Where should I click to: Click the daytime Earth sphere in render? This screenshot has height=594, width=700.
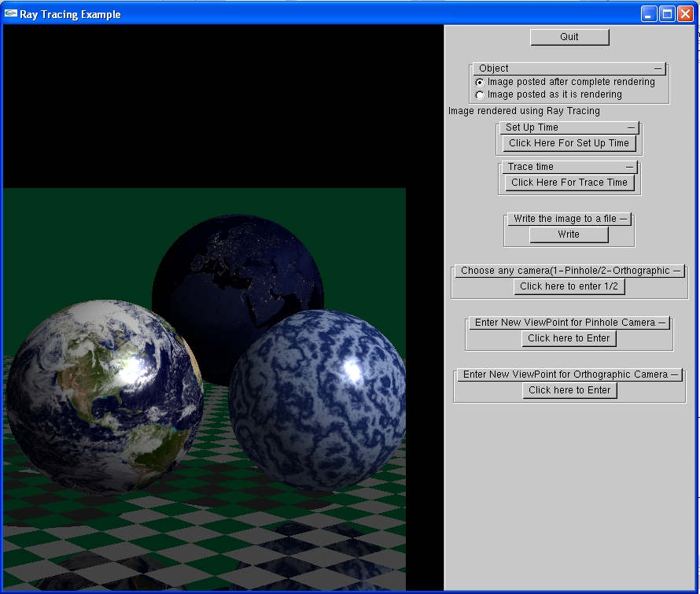pyautogui.click(x=105, y=397)
